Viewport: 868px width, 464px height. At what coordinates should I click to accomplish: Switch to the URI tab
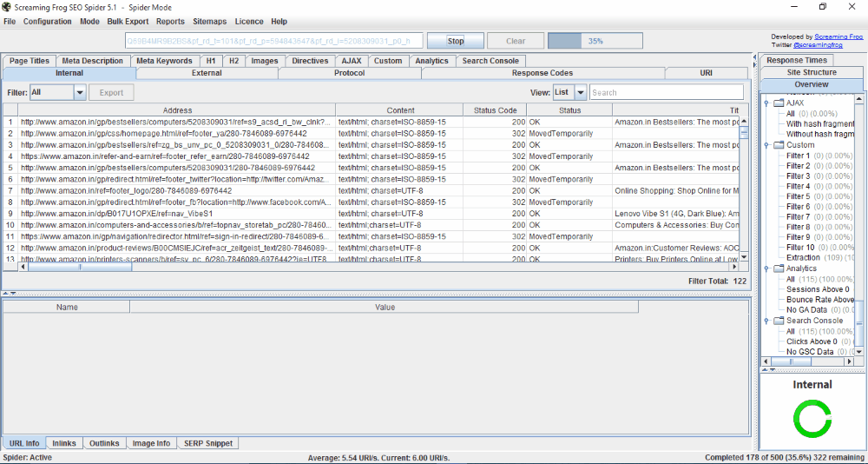coord(706,73)
